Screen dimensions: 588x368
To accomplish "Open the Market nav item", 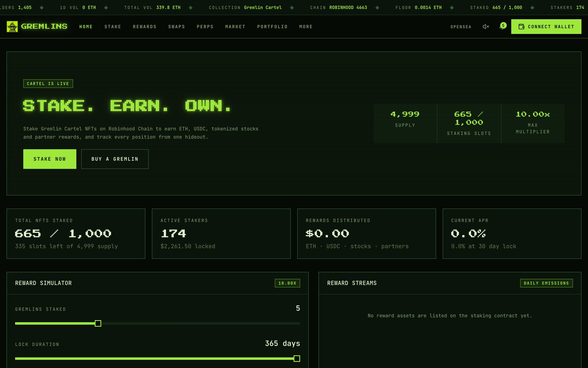I will (235, 27).
